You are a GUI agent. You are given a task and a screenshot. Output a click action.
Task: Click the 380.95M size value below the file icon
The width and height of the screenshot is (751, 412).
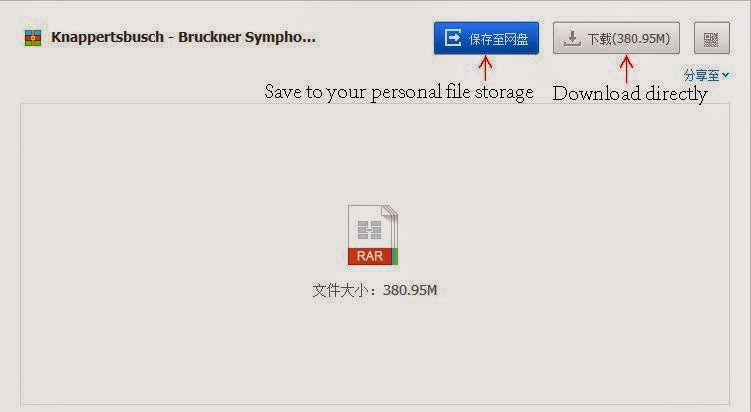(x=410, y=290)
